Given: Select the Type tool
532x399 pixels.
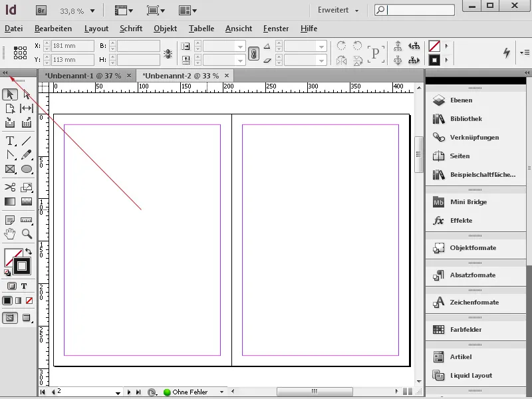Looking at the screenshot, I should pos(9,140).
